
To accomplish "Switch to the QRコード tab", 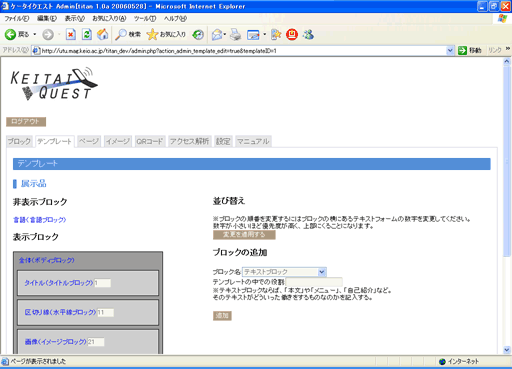I will tap(150, 141).
